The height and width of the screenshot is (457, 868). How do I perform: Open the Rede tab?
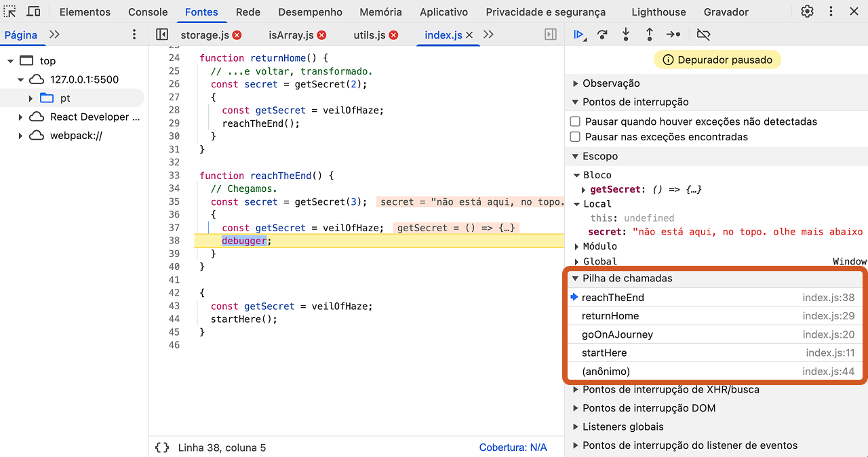tap(248, 12)
